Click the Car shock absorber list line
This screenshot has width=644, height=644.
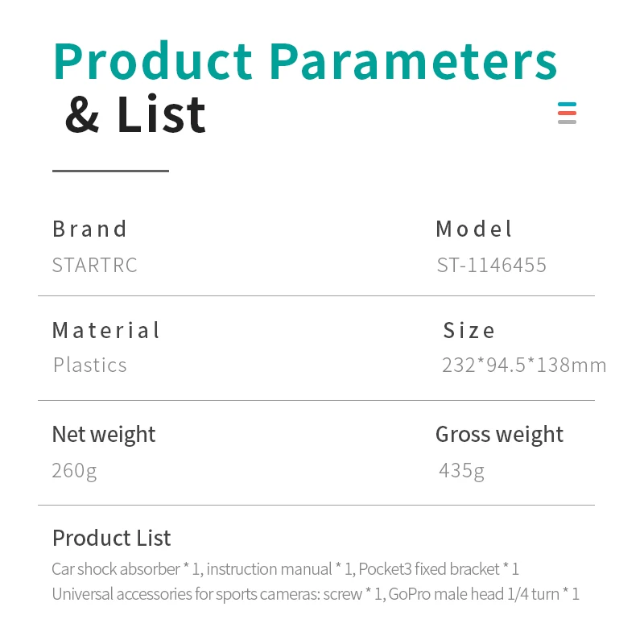(286, 569)
